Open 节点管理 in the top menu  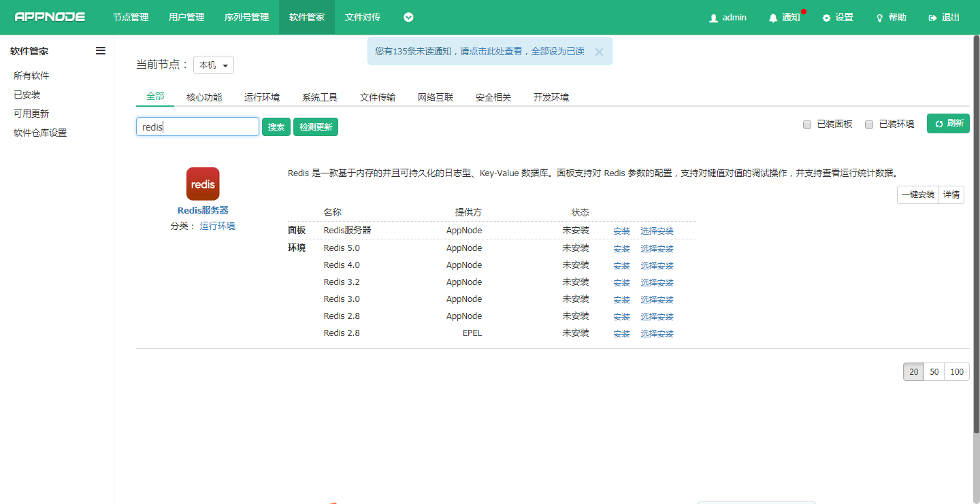point(131,17)
